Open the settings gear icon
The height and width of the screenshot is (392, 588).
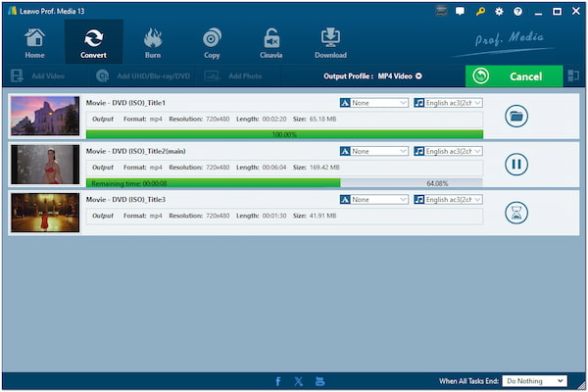(x=499, y=12)
